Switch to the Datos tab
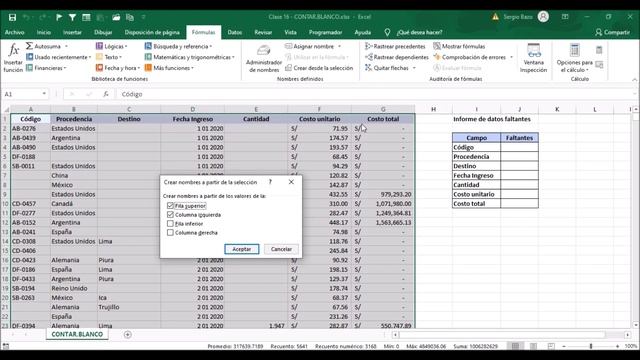The image size is (640, 360). pyautogui.click(x=235, y=32)
